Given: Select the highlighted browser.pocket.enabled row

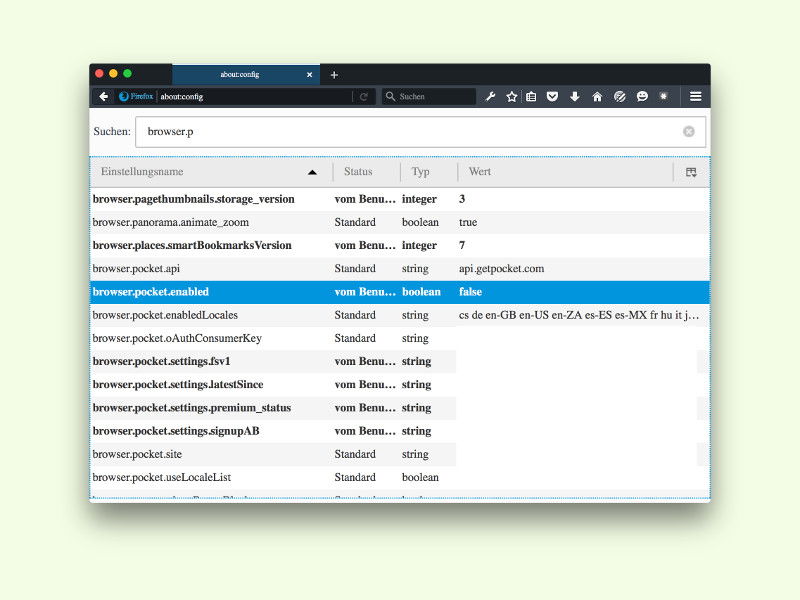Looking at the screenshot, I should 400,292.
